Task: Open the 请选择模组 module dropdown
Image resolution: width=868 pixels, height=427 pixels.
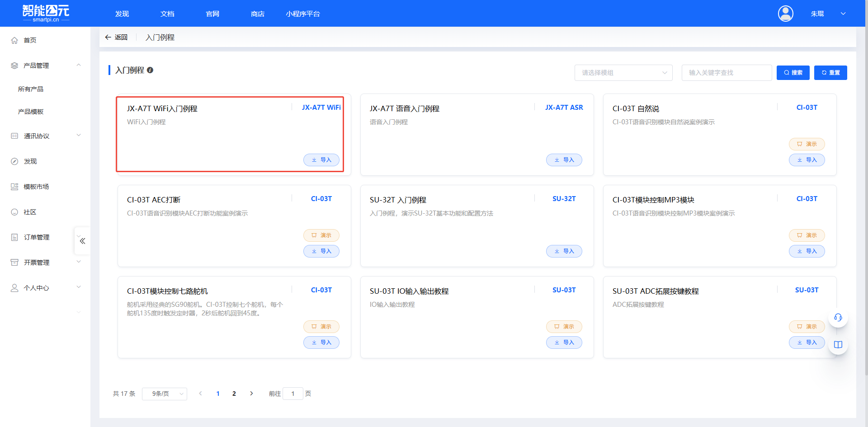Action: (x=623, y=73)
